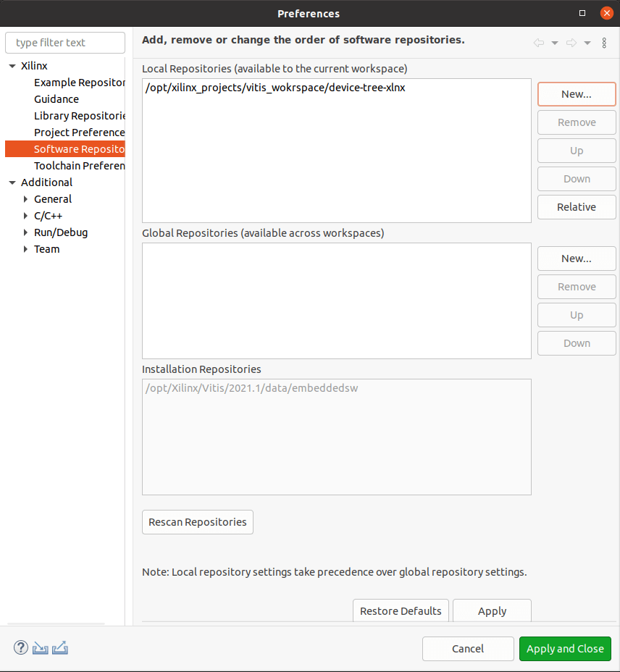The image size is (620, 672).
Task: Open the Library Repositories preference page
Action: click(80, 115)
